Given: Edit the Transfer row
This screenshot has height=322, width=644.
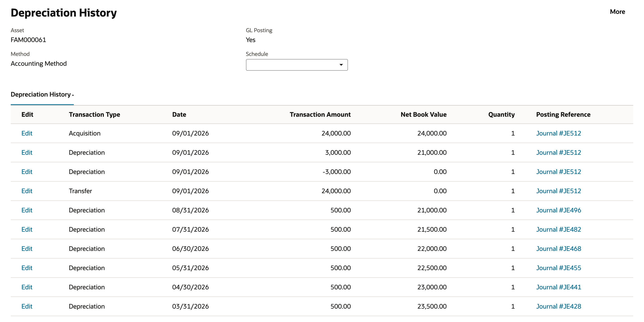Looking at the screenshot, I should (27, 191).
